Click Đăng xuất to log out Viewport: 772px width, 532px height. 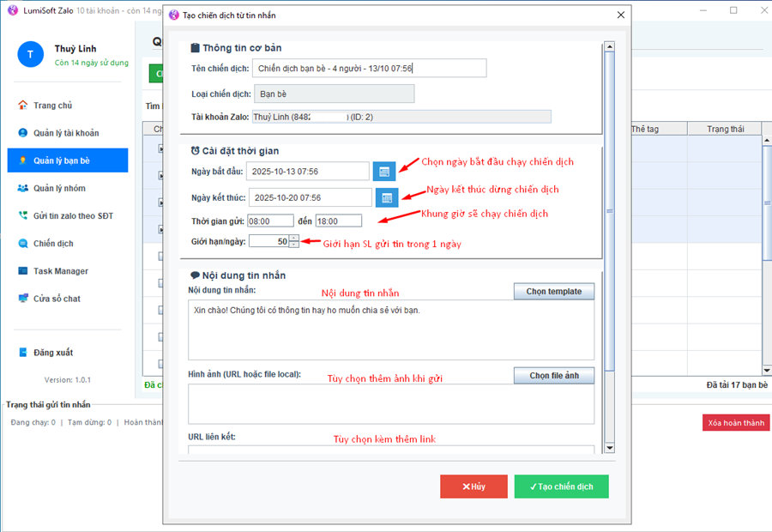coord(52,353)
